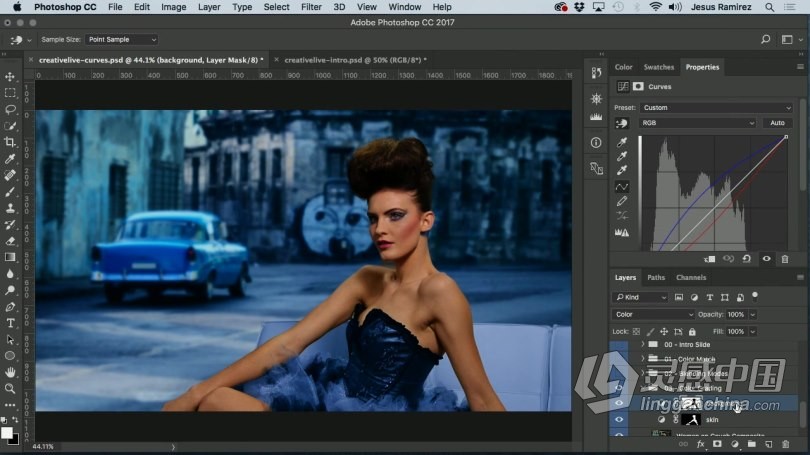Image resolution: width=810 pixels, height=455 pixels.
Task: Add a layer style with the fx icon
Action: pyautogui.click(x=700, y=444)
